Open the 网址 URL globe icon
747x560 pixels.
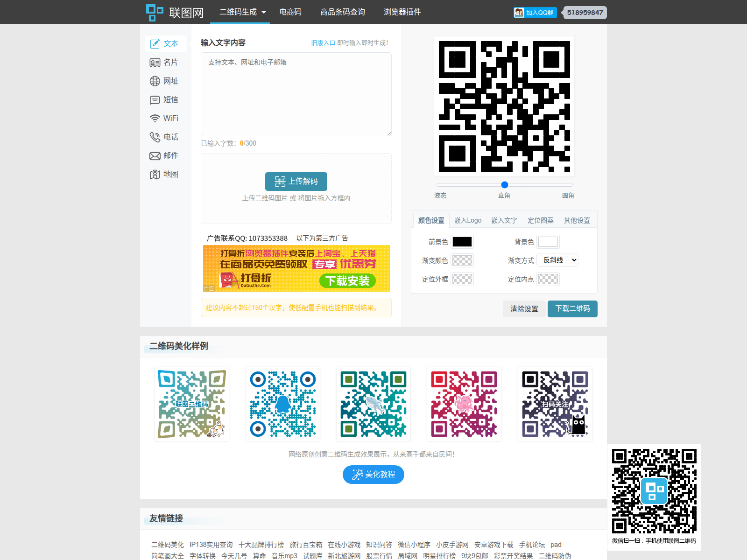[x=155, y=81]
